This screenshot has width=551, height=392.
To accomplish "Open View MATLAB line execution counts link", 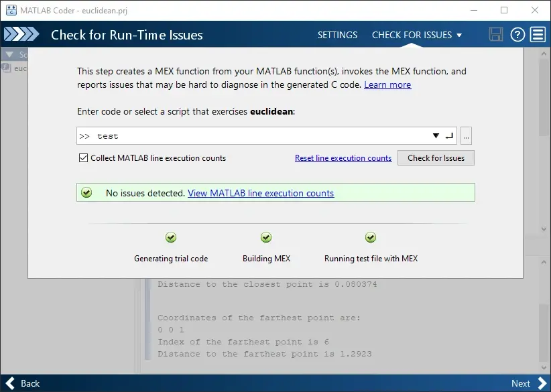I will [x=261, y=193].
